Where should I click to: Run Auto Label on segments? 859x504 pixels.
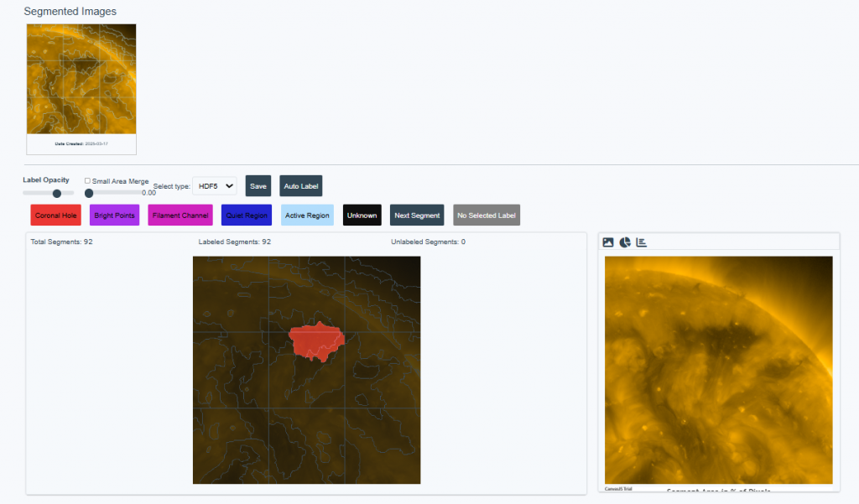pyautogui.click(x=300, y=186)
